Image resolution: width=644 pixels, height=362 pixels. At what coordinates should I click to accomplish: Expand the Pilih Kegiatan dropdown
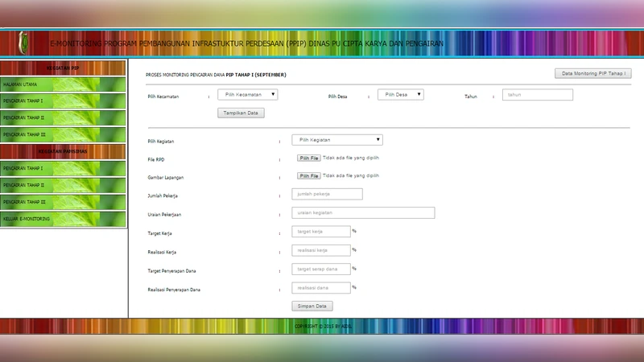(x=336, y=140)
